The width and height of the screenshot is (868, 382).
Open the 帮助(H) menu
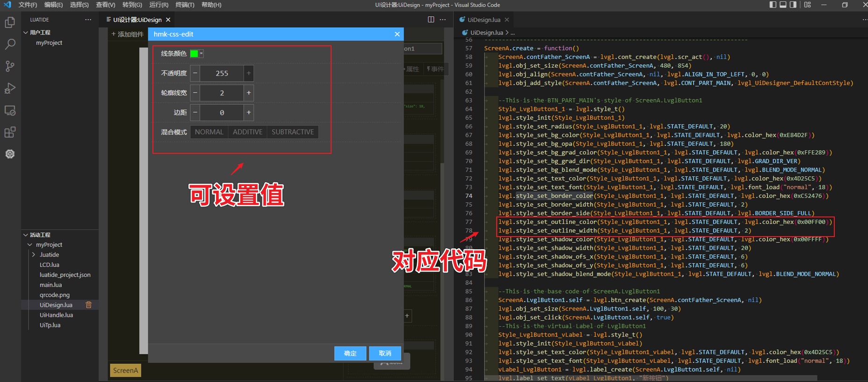pos(211,5)
